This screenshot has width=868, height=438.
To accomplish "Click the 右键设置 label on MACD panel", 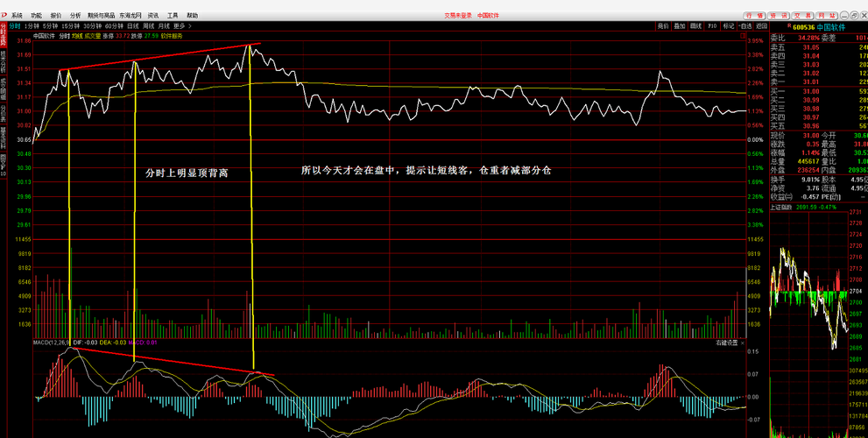I will pos(727,343).
